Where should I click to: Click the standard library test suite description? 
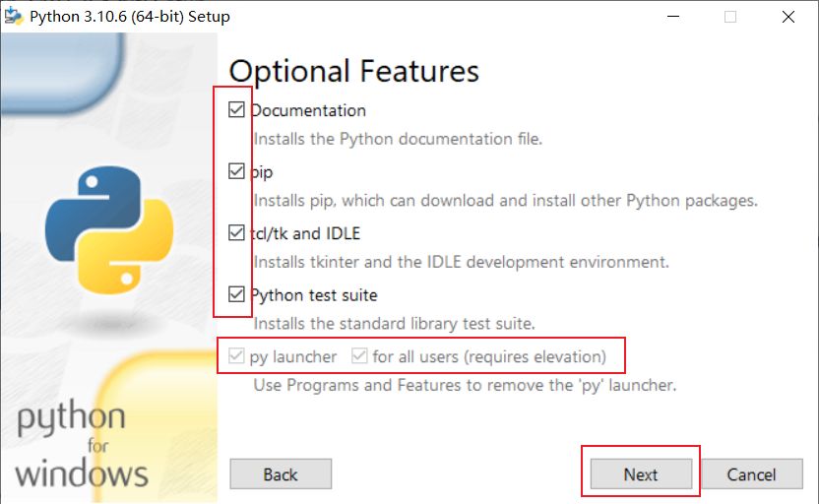coord(394,324)
